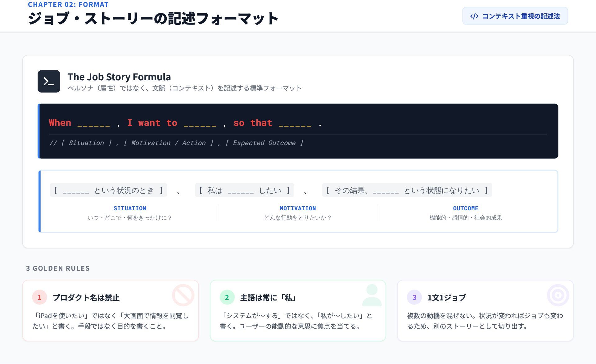Click the person silhouette icon in rule 2
Viewport: 596px width, 364px height.
point(372,295)
